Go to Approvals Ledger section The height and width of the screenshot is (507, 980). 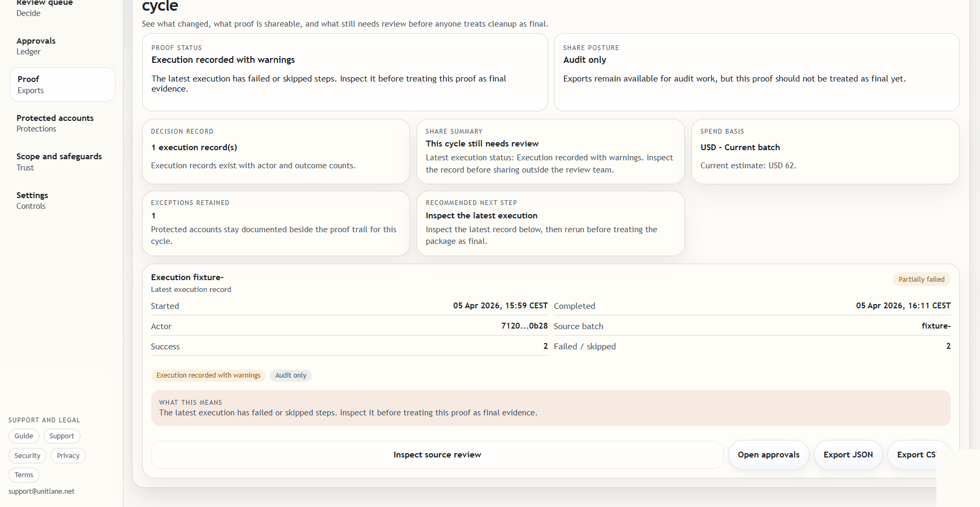[36, 46]
